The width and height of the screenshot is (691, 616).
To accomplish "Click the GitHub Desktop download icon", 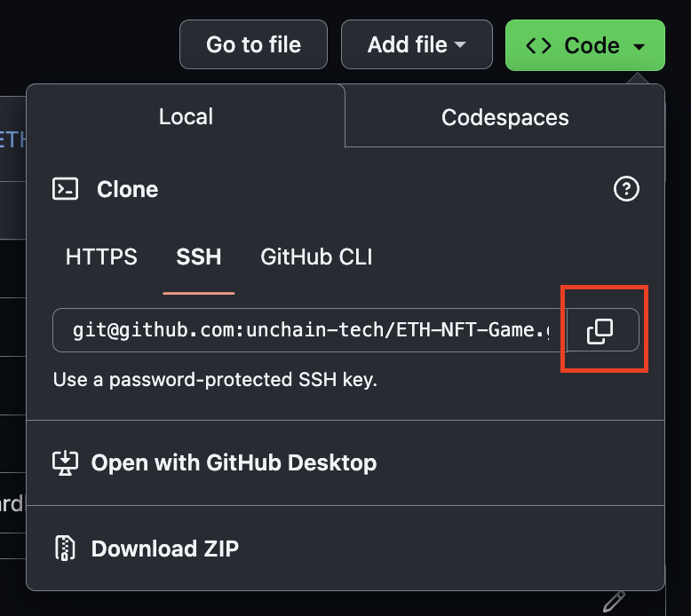I will click(x=65, y=462).
